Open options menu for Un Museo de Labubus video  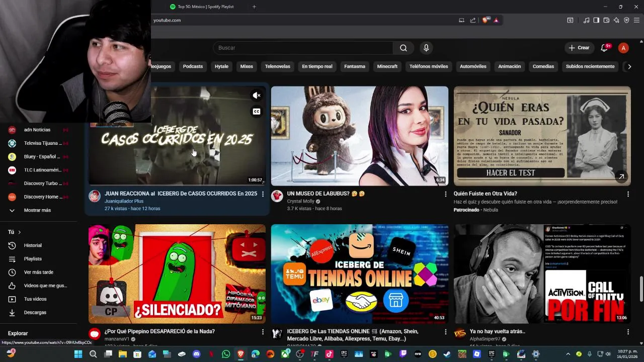pos(445,194)
